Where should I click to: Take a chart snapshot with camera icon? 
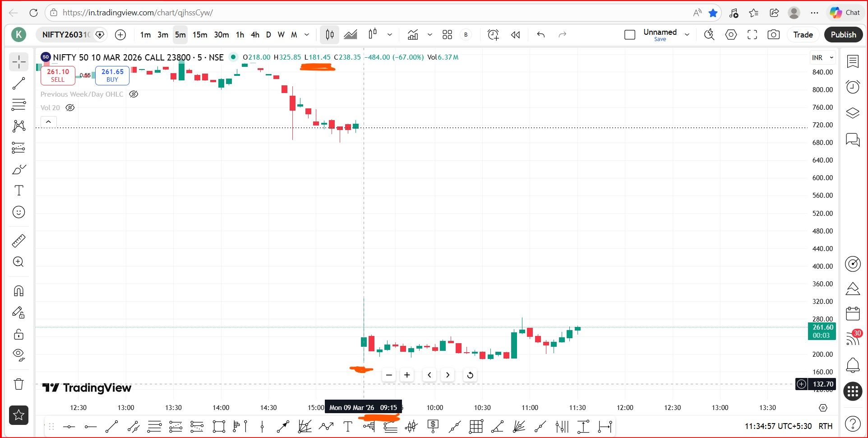click(x=774, y=35)
